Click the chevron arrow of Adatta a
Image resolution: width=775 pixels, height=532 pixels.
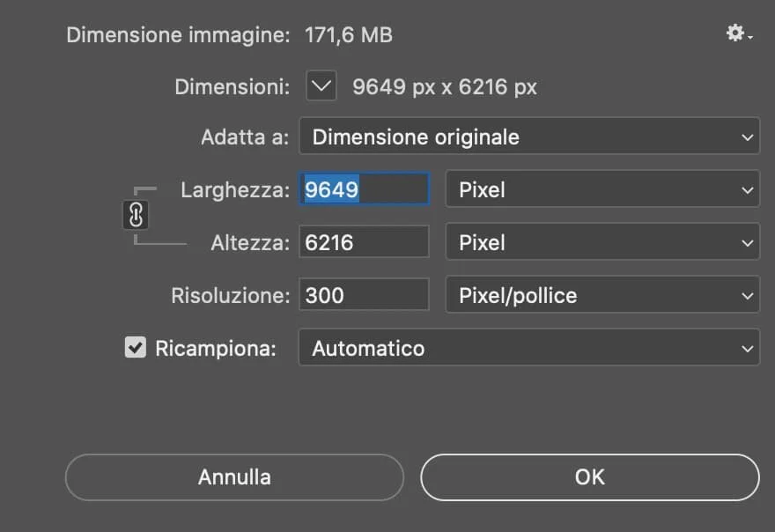coord(748,137)
